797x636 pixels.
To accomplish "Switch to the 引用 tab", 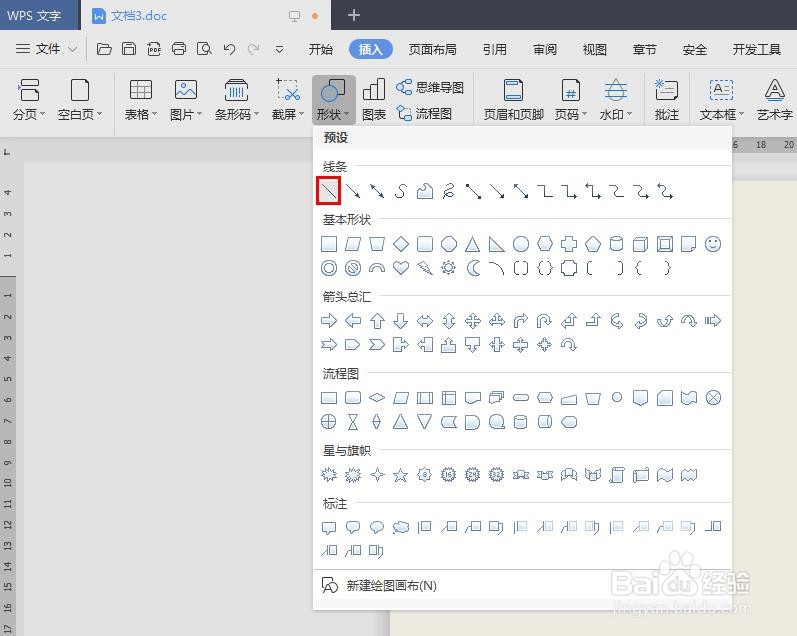I will click(495, 49).
